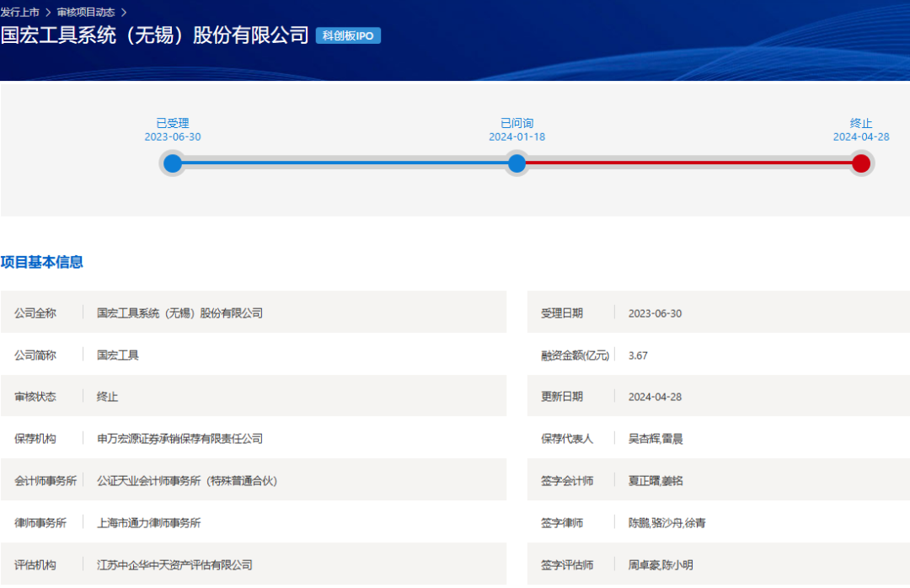
Task: Click the 受理日期 field label
Action: click(x=562, y=313)
